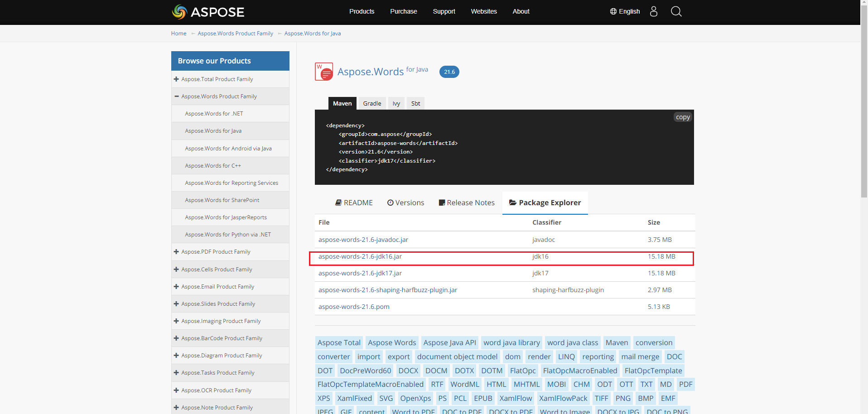Click the Aspose logo in header
Image resolution: width=868 pixels, height=414 pixels.
point(208,12)
